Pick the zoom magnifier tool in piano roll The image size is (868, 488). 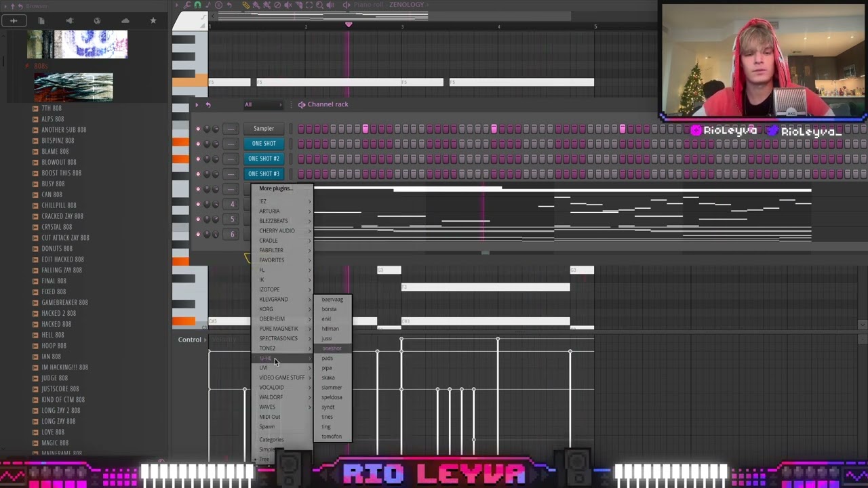[x=320, y=5]
